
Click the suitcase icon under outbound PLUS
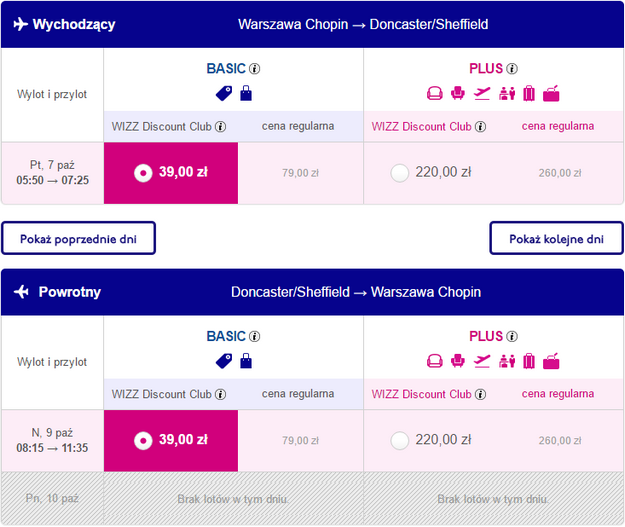tap(529, 94)
